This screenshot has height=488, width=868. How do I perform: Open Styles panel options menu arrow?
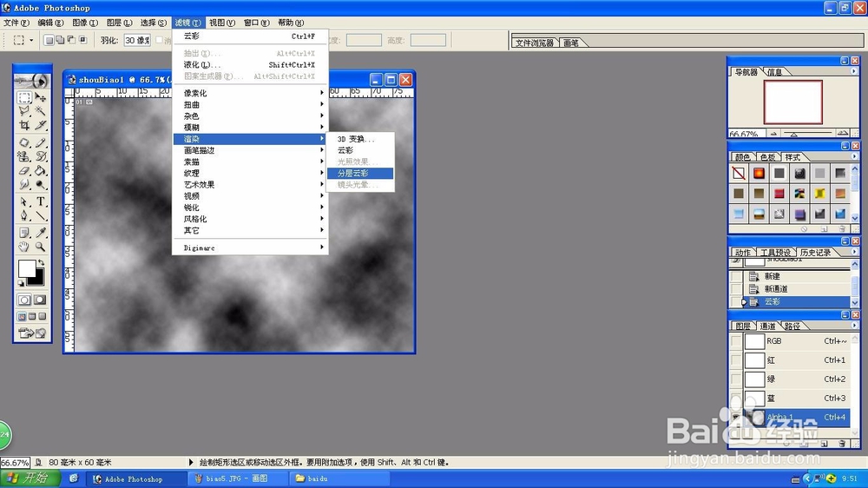(853, 157)
